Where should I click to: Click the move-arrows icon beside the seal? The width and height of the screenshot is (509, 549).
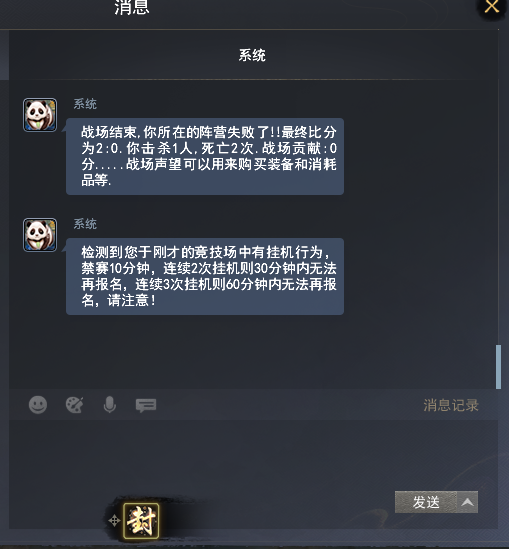[114, 521]
